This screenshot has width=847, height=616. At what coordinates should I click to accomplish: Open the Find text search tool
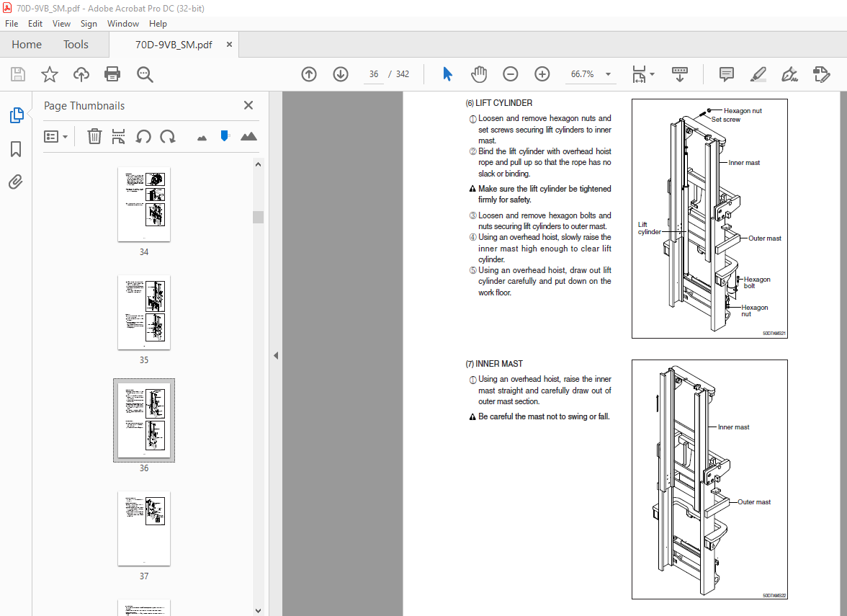(x=145, y=74)
